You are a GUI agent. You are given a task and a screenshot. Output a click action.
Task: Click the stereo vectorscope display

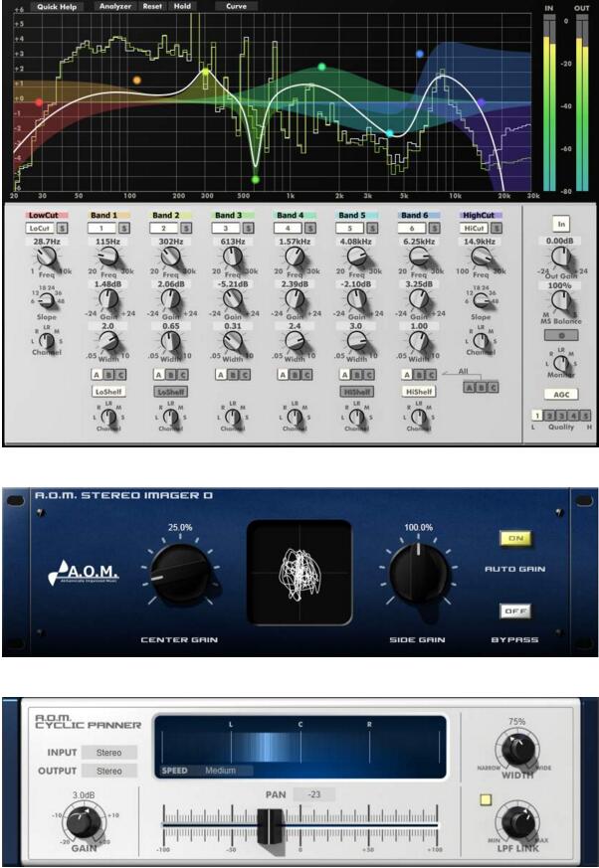299,573
